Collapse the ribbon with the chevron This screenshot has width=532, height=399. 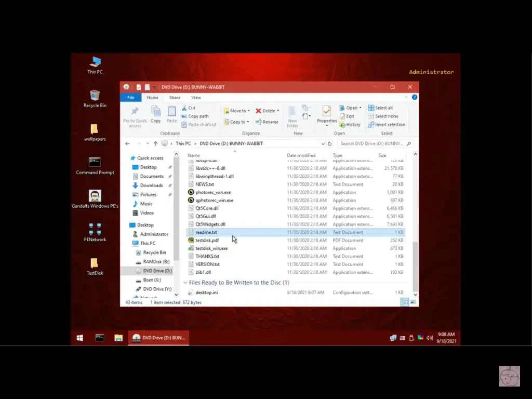coord(406,97)
